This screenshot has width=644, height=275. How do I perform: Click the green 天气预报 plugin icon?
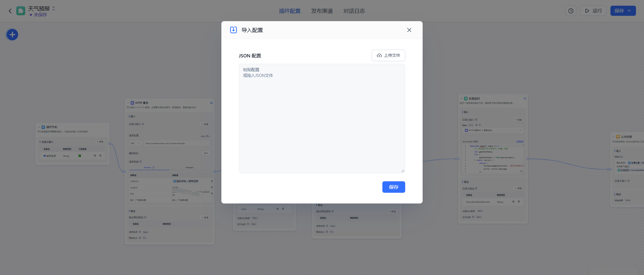(21, 11)
